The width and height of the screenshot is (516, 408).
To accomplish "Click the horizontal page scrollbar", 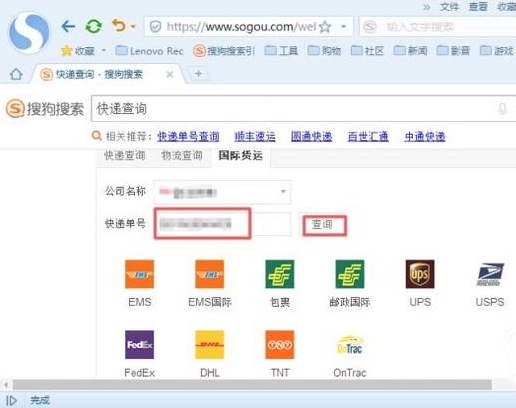I will tap(252, 385).
